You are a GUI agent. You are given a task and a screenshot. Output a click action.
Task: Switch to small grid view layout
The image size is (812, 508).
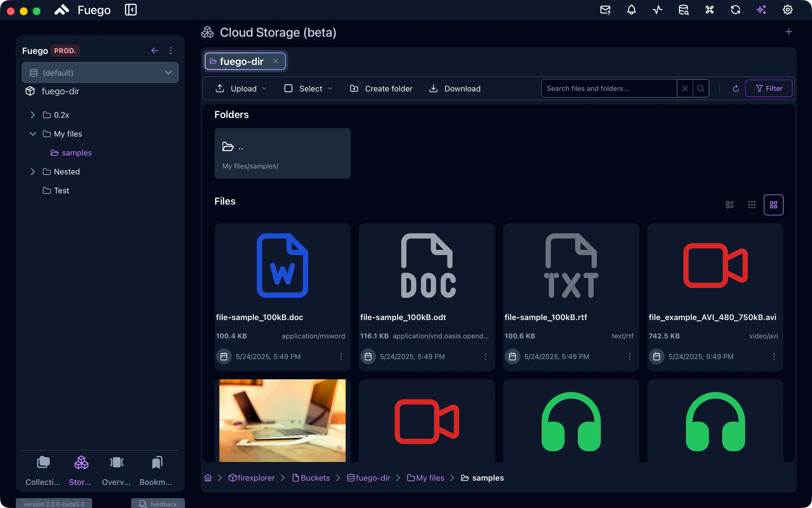coord(752,205)
